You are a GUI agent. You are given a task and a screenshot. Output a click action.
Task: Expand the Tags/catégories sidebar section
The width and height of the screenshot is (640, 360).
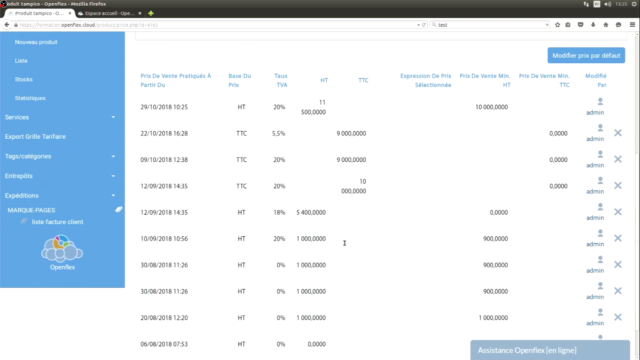[60, 156]
